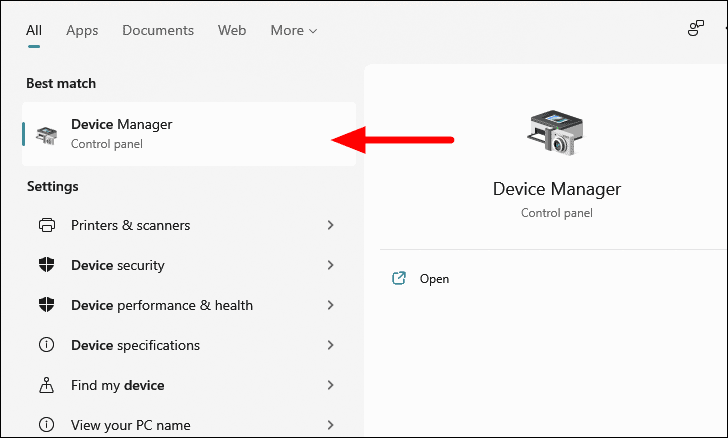Open the feedback chat icon at top right
Screen dimensions: 728x438
click(x=696, y=28)
